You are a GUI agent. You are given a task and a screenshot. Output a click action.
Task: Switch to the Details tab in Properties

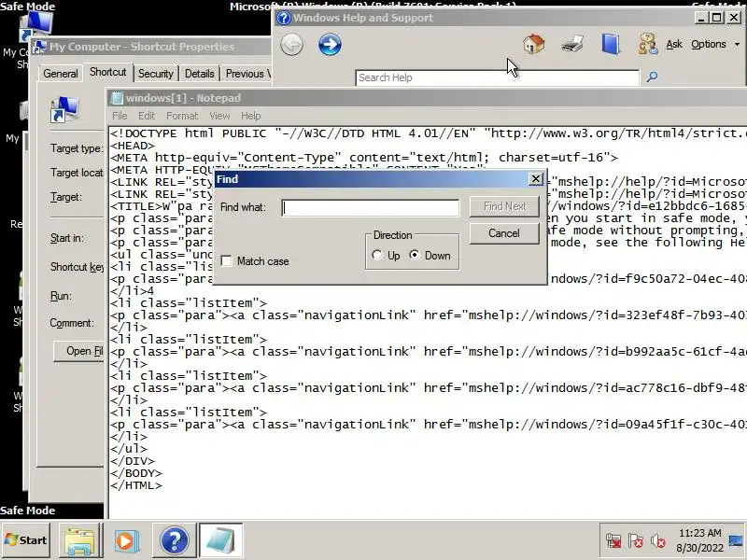point(199,74)
